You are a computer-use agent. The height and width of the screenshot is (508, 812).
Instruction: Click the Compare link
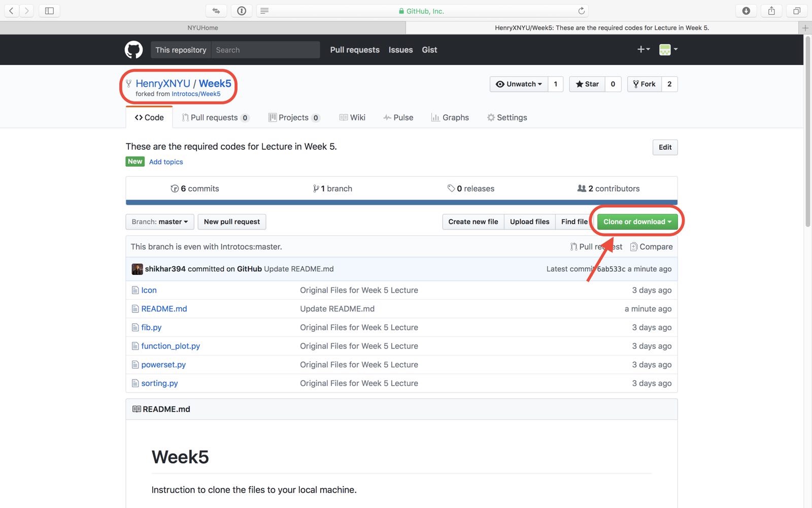[x=651, y=247]
